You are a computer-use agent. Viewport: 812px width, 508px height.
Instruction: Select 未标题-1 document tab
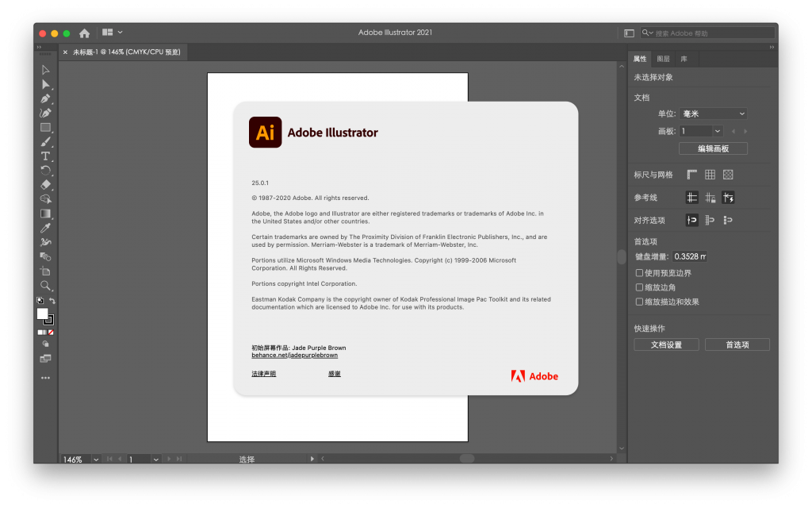pyautogui.click(x=127, y=52)
